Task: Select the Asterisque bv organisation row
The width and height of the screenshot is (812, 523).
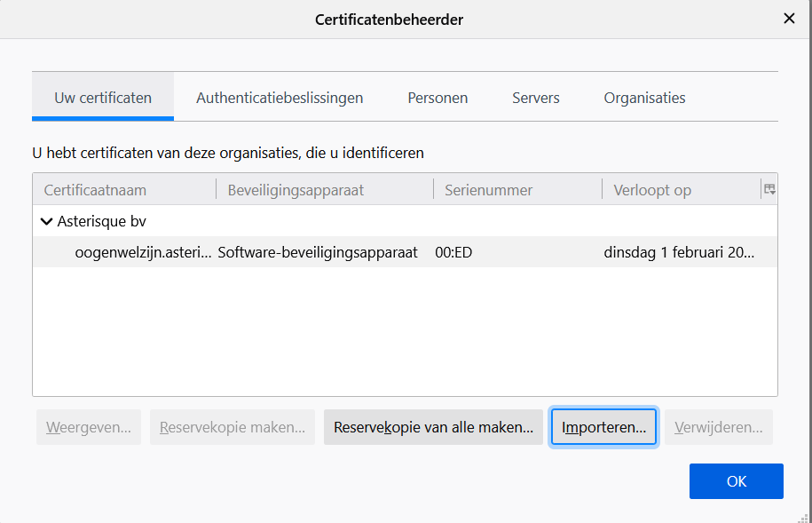Action: tap(101, 222)
